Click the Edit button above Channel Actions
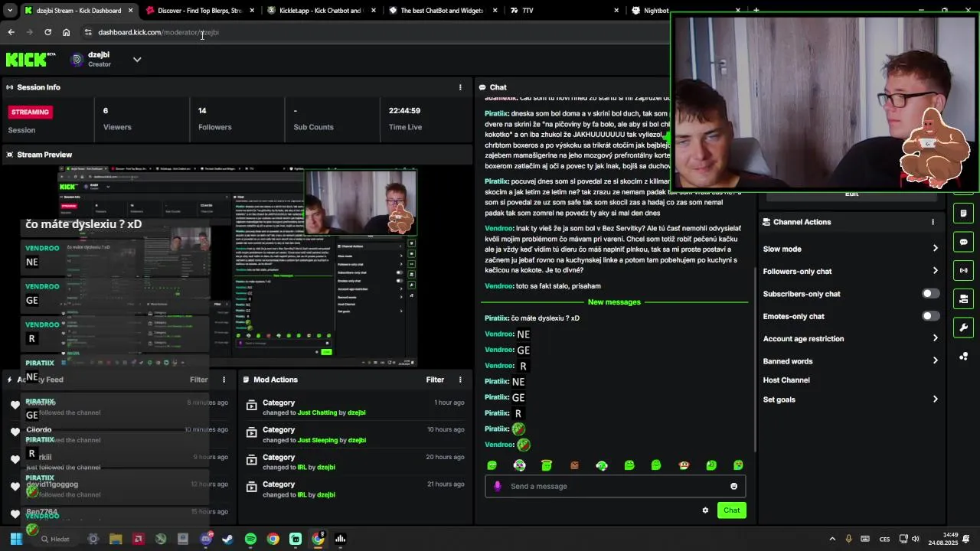This screenshot has height=551, width=980. [851, 194]
